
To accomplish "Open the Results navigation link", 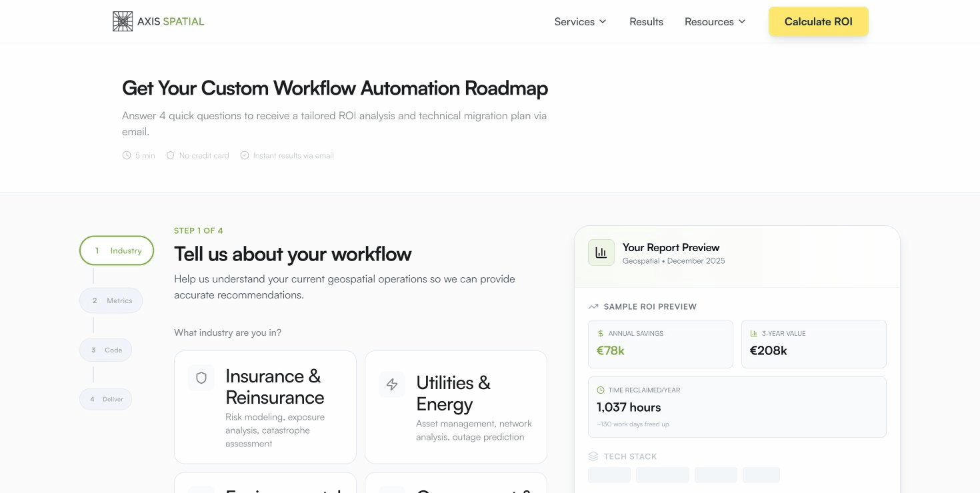I will click(646, 21).
